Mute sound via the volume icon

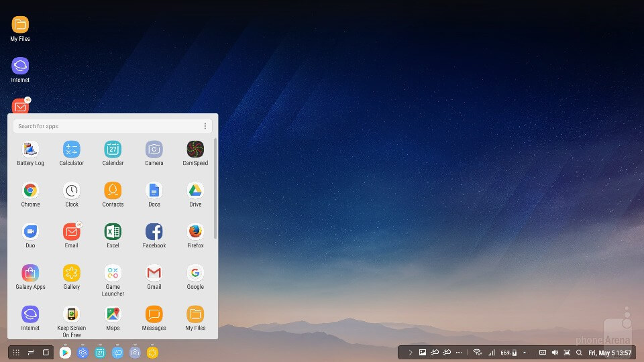555,353
